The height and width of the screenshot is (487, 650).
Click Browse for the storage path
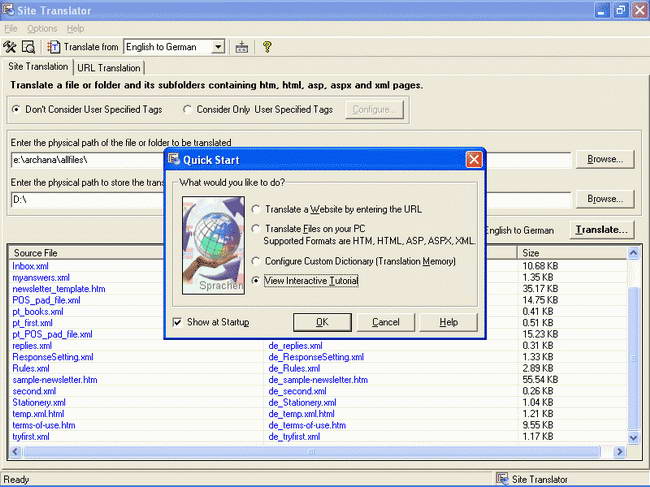click(x=605, y=199)
